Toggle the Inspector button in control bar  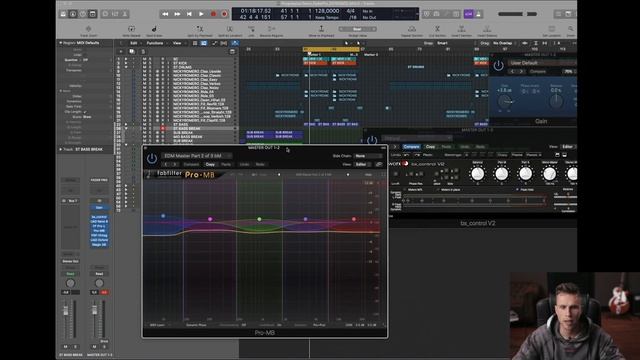click(x=73, y=14)
